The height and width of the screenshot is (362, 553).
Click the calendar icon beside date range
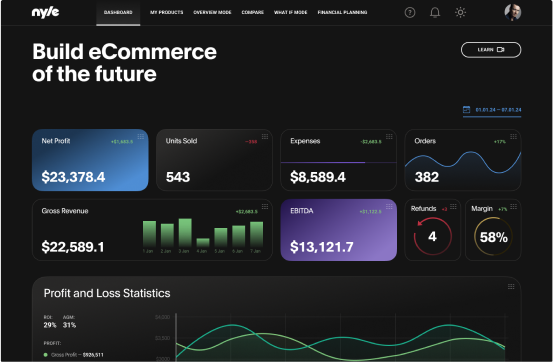coord(467,110)
